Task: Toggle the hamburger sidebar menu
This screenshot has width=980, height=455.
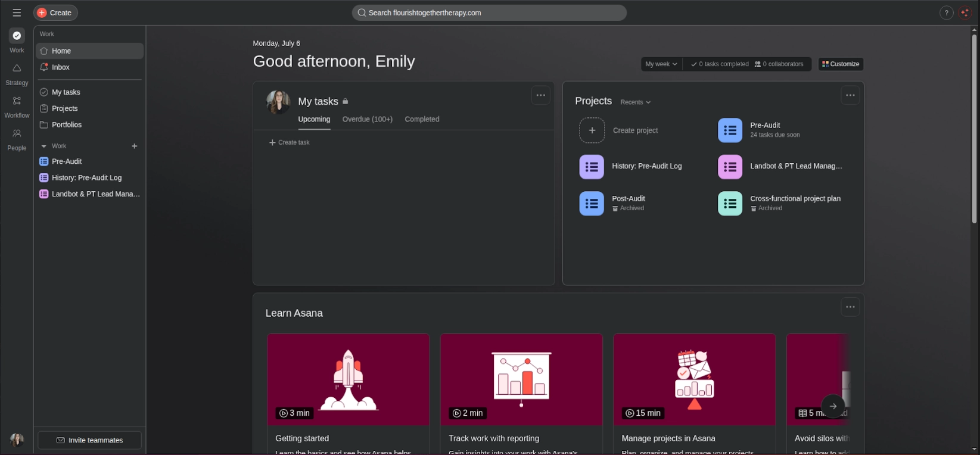Action: tap(17, 13)
